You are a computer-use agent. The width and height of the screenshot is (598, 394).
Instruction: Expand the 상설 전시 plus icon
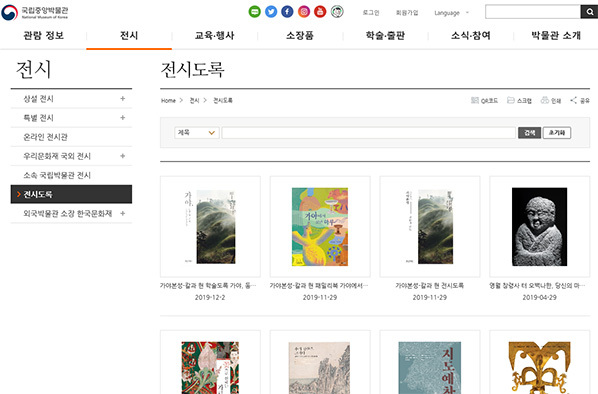pyautogui.click(x=122, y=98)
